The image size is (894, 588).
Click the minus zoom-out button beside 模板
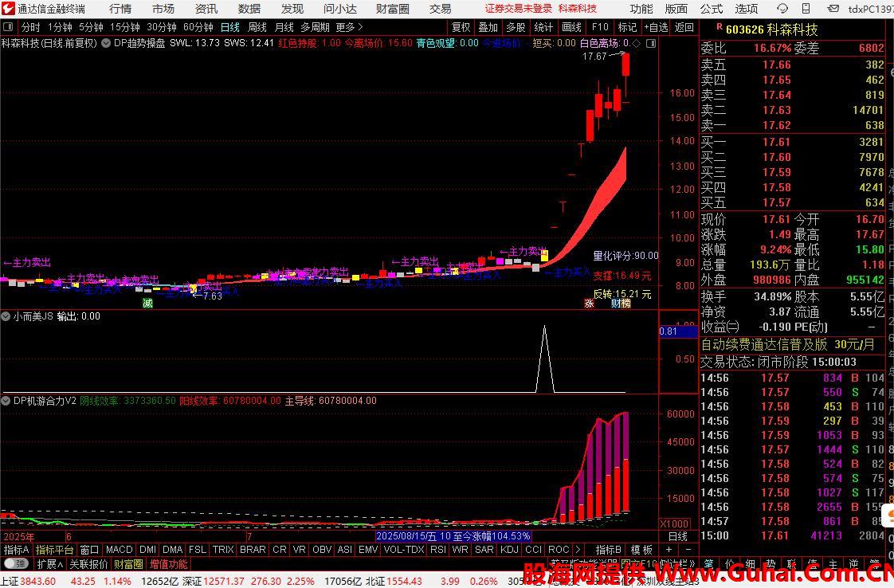coord(688,550)
